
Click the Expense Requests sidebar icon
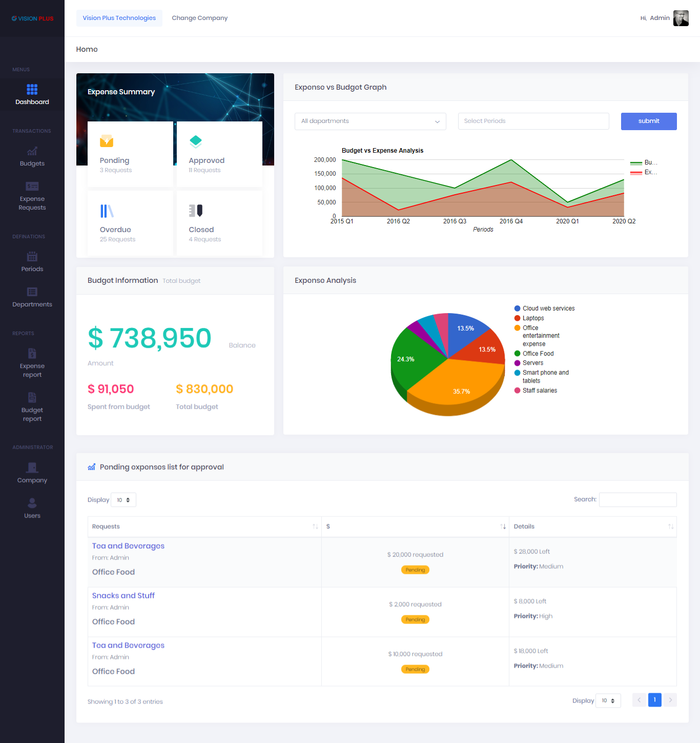tap(32, 187)
